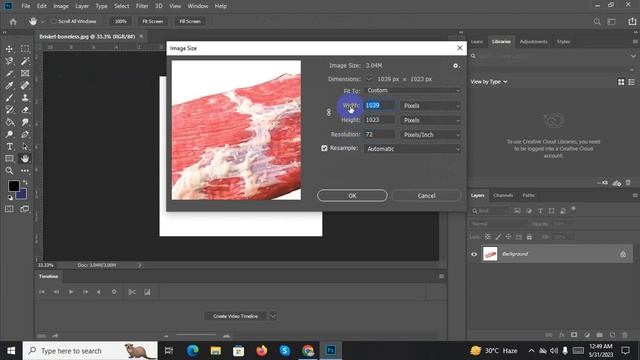The image size is (640, 360).
Task: Click the Home icon in options bar
Action: [13, 22]
